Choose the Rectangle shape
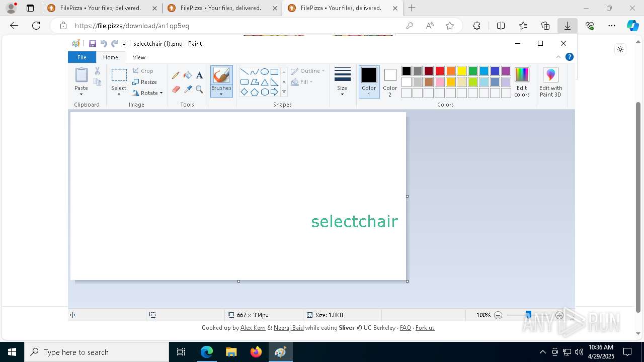This screenshot has width=644, height=362. (x=275, y=71)
